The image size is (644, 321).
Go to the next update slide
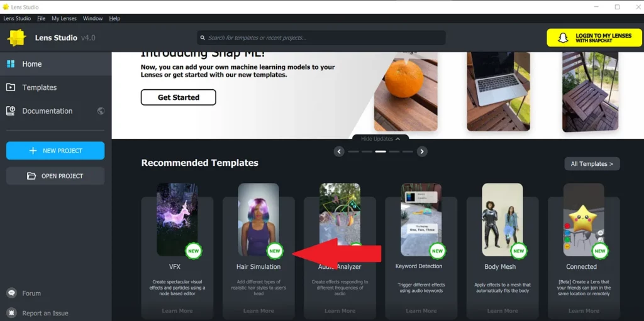click(422, 151)
